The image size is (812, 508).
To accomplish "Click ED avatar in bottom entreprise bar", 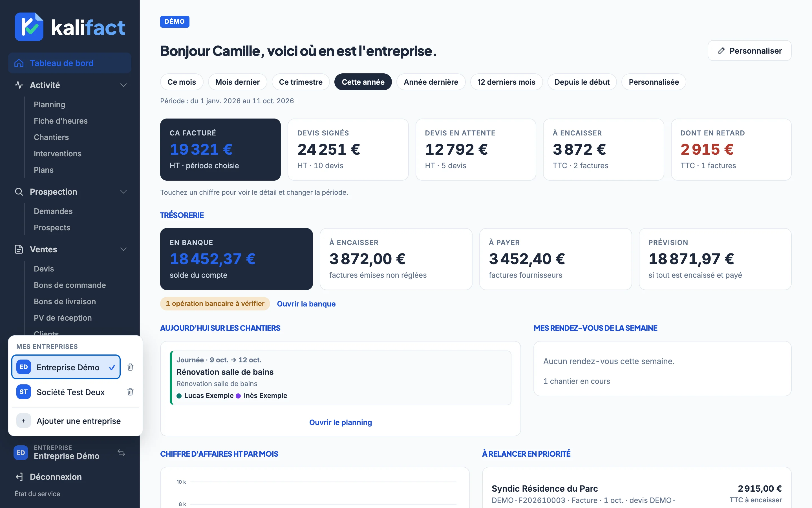I will tap(21, 453).
